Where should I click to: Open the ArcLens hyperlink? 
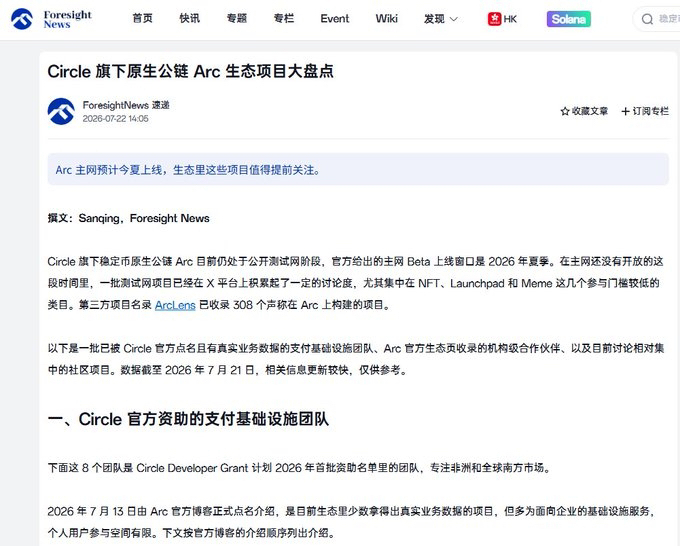pos(175,305)
